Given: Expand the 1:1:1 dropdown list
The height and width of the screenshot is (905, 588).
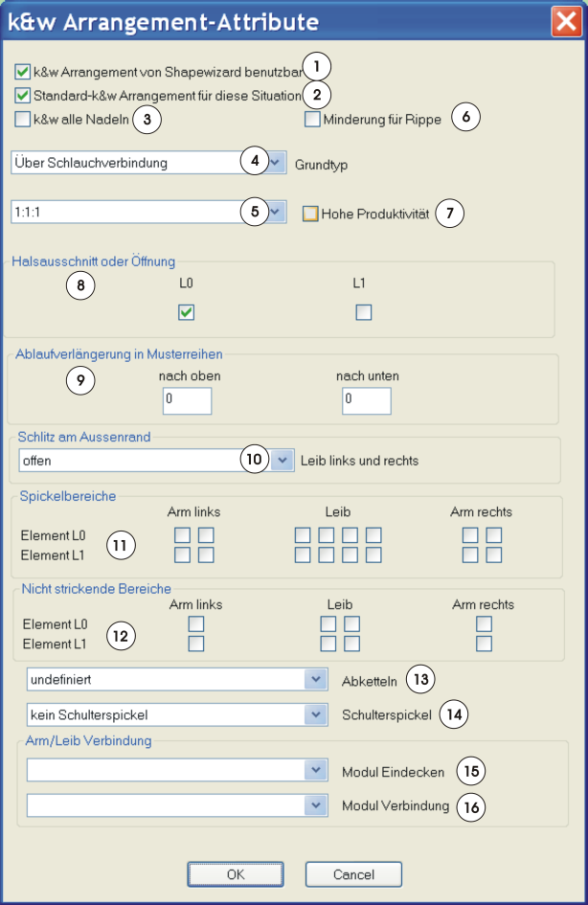Looking at the screenshot, I should pos(276,212).
